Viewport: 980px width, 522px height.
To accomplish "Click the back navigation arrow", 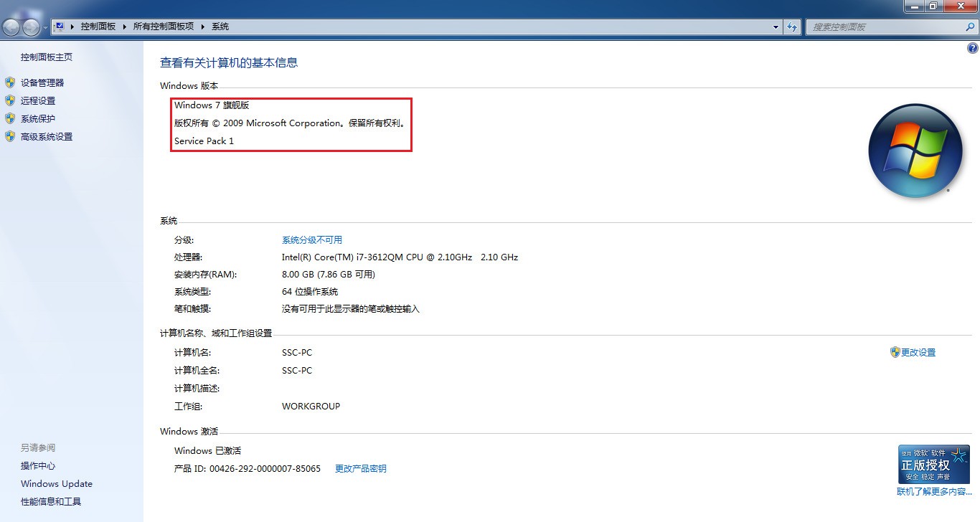I will (x=11, y=26).
